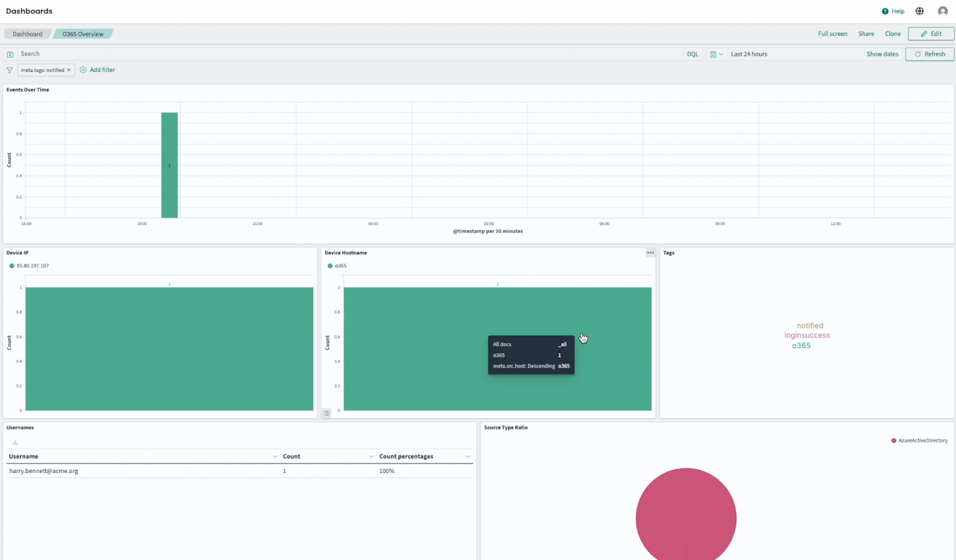Focus the Search query field

350,54
